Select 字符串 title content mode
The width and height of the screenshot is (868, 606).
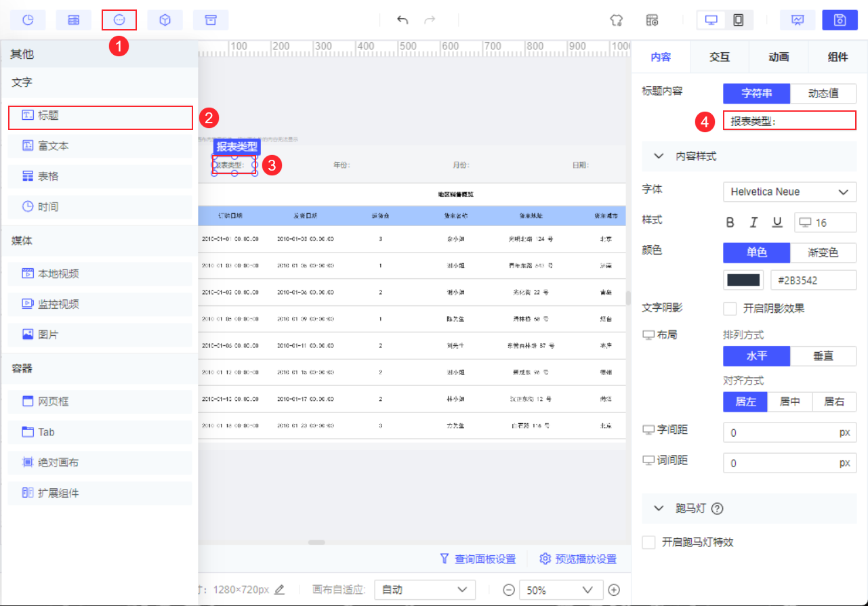(x=756, y=93)
